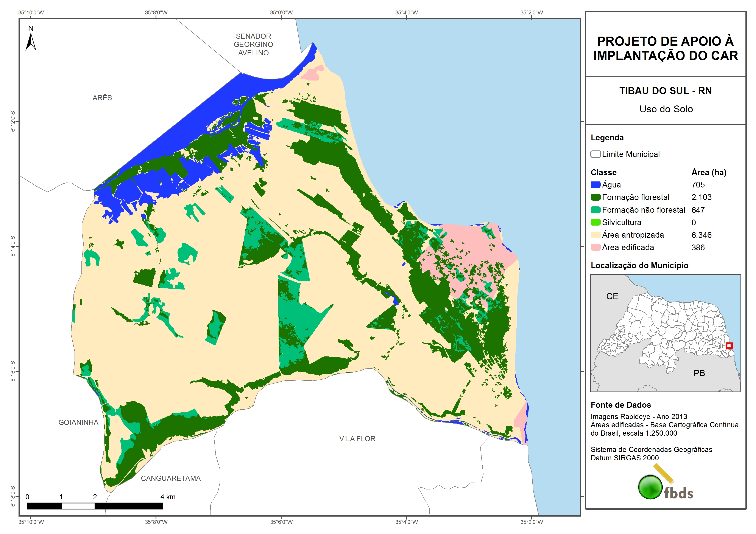Click the scale bar at bottom left
This screenshot has height=534, width=756.
tap(95, 506)
